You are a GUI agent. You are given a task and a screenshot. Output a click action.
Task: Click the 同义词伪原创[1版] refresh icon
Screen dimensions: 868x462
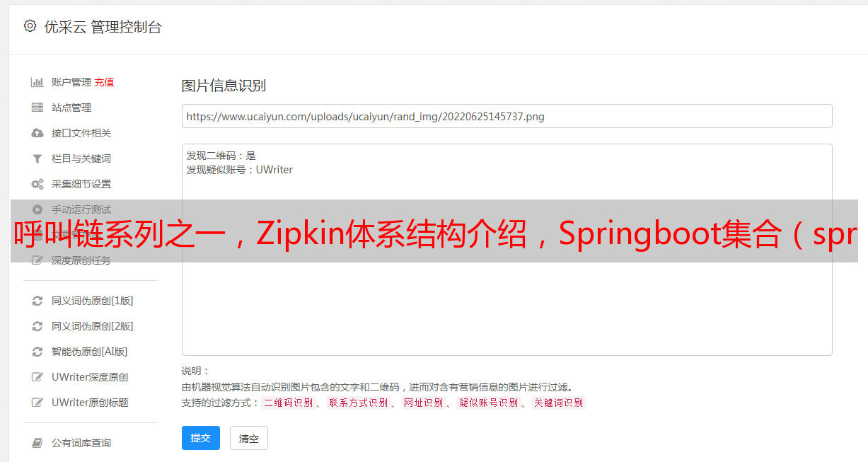[37, 301]
